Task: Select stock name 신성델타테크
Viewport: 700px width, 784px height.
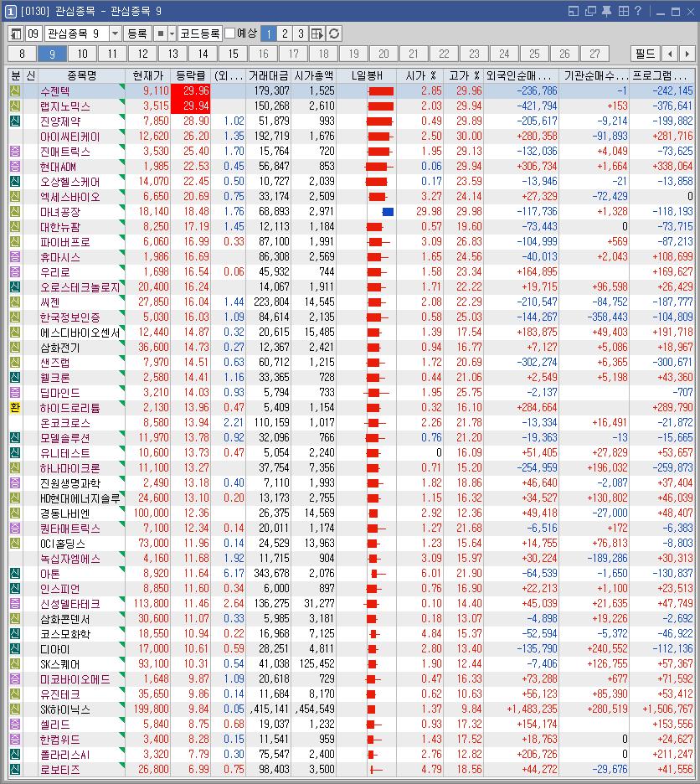Action: (70, 604)
